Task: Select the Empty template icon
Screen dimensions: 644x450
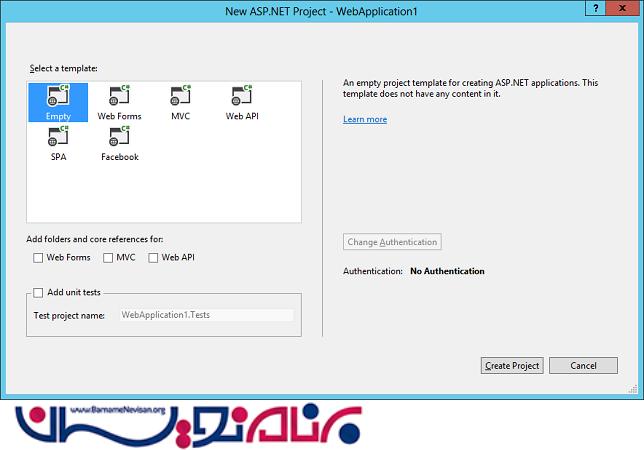Action: tap(58, 102)
